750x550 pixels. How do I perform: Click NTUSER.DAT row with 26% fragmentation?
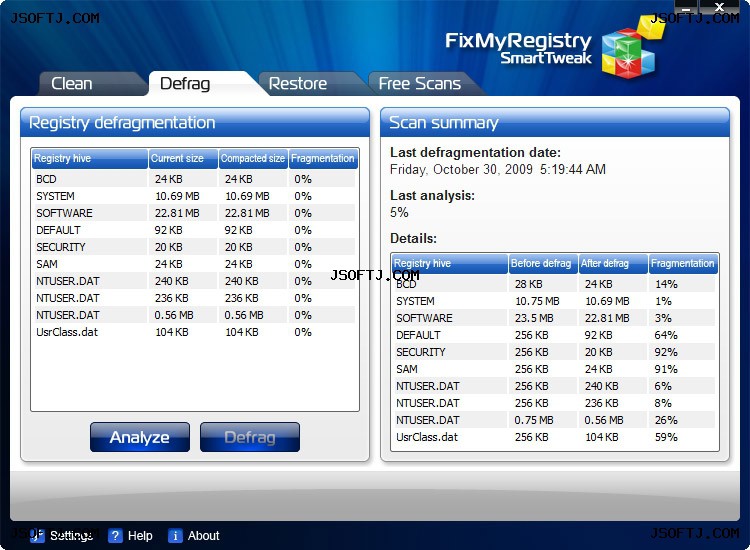554,420
